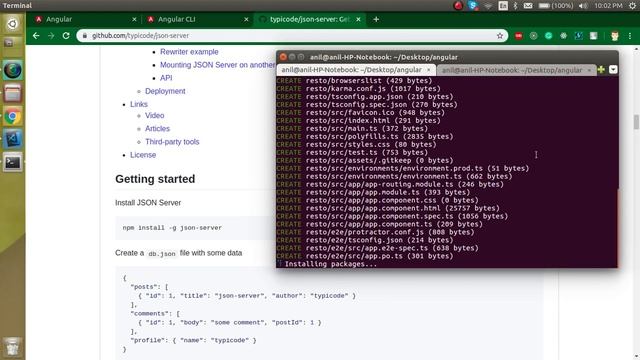
Task: Close the json-server browser tab
Action: (x=358, y=19)
